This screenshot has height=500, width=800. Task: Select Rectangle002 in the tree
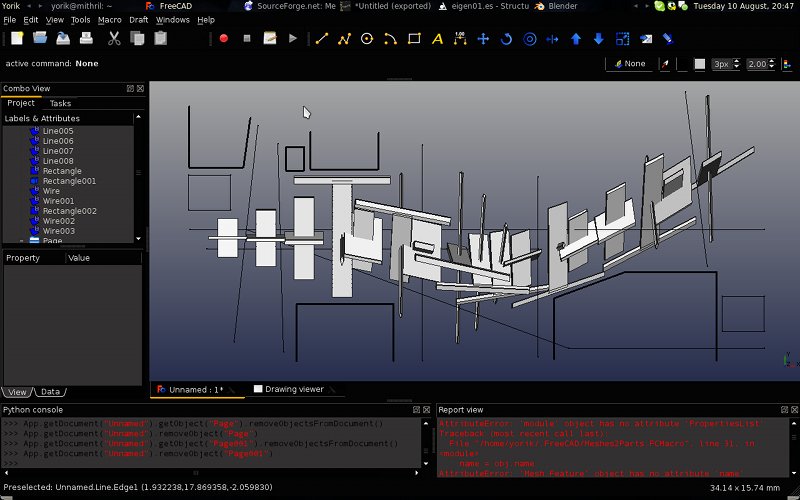point(69,211)
